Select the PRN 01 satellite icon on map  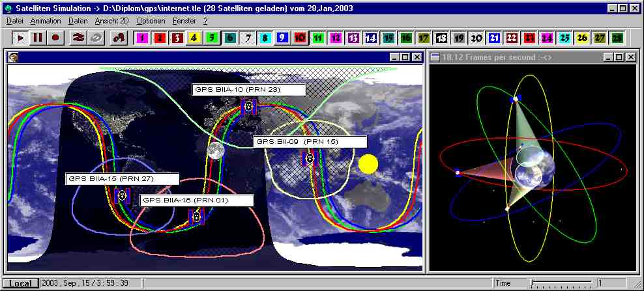(x=196, y=216)
